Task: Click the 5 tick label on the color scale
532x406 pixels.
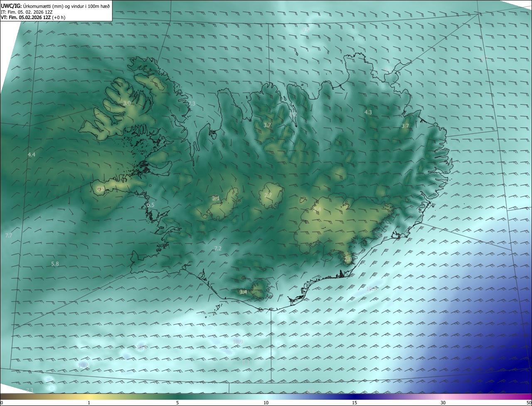Action: coord(177,403)
